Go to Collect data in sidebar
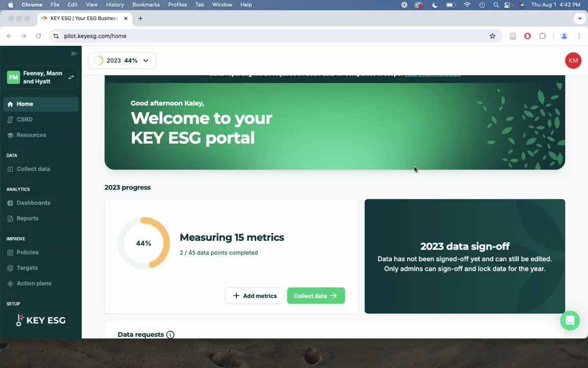Image resolution: width=588 pixels, height=368 pixels. (x=41, y=169)
